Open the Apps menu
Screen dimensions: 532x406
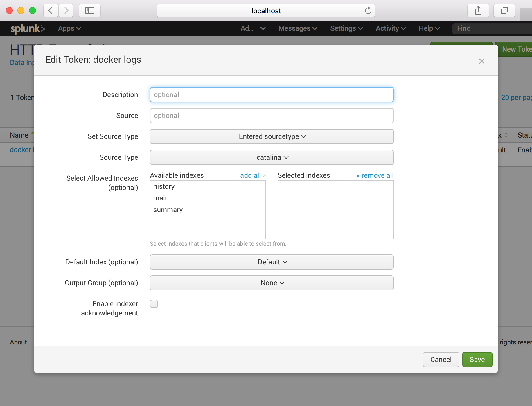[x=69, y=28]
